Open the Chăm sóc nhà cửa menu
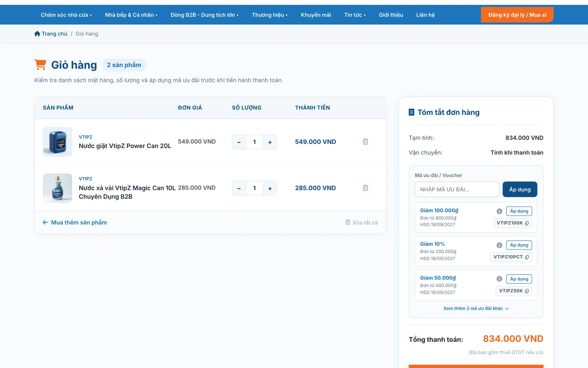This screenshot has height=368, width=588. click(x=66, y=15)
